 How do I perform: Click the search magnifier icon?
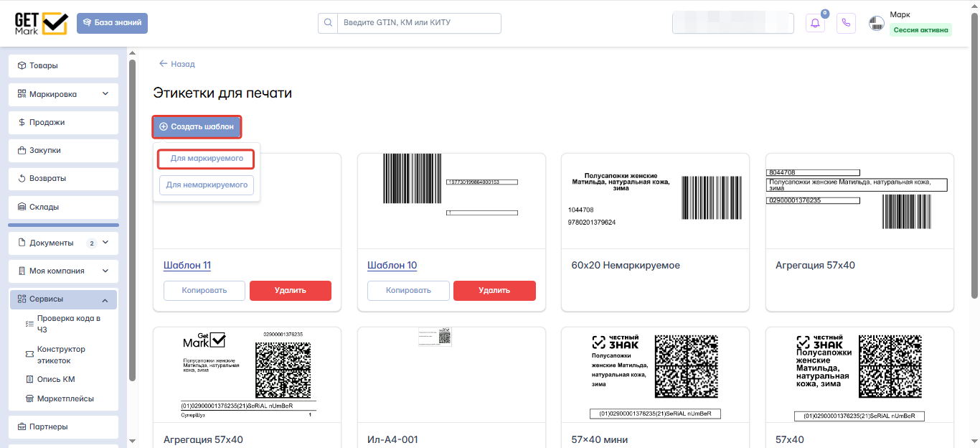(x=328, y=23)
